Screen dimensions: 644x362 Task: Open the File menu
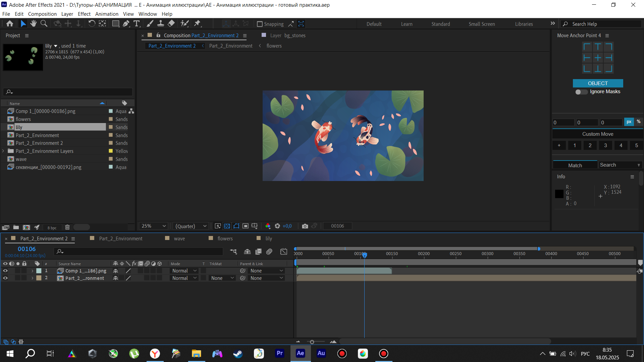6,14
